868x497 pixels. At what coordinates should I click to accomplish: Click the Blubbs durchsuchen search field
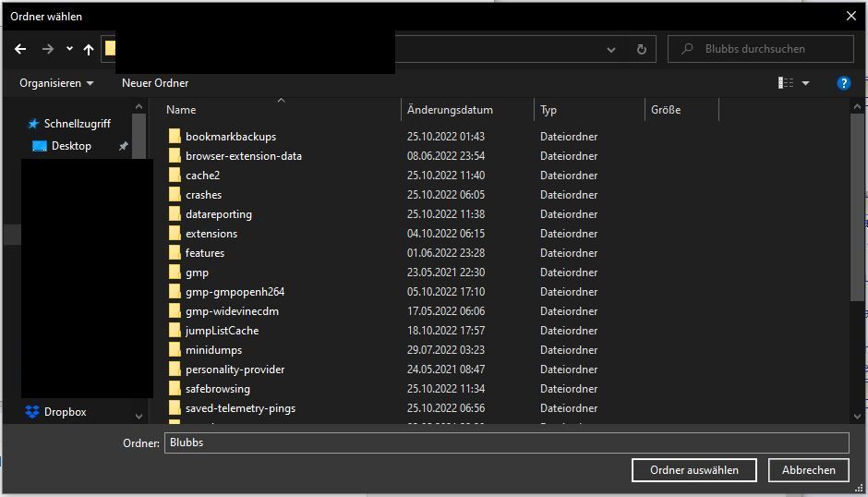point(761,49)
